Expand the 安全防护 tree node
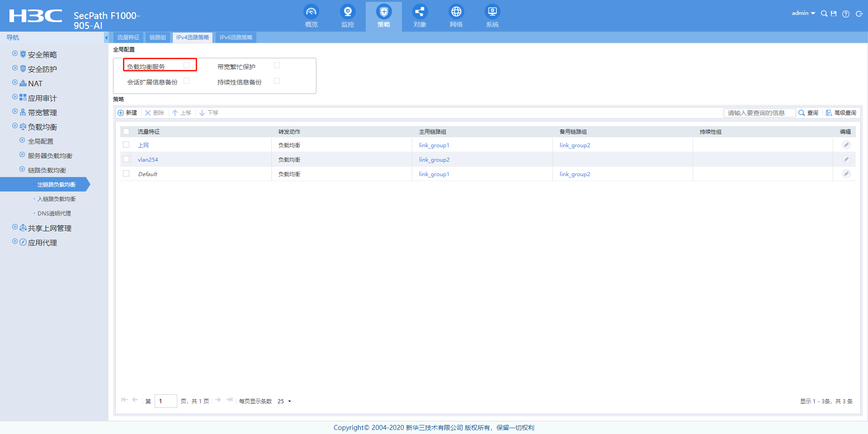 [15, 68]
